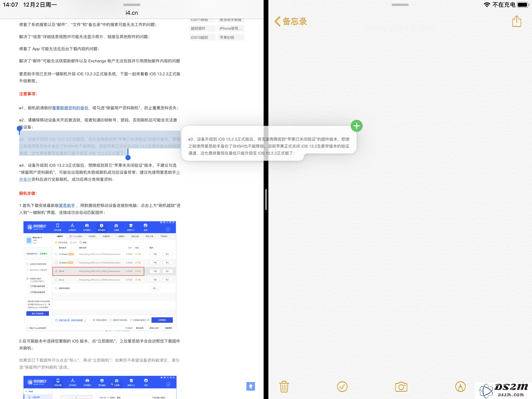The image size is (532, 399).
Task: Tap the Safari window grabber at top
Action: tap(132, 5)
